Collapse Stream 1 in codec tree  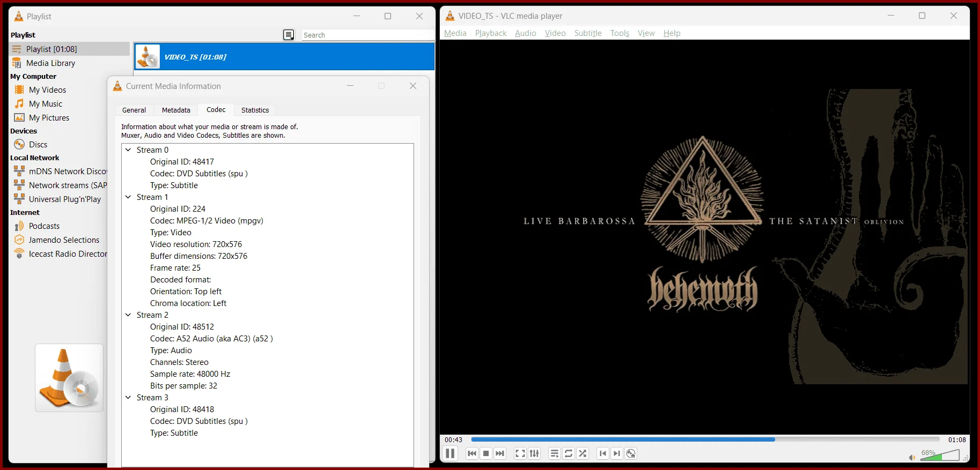pyautogui.click(x=128, y=197)
